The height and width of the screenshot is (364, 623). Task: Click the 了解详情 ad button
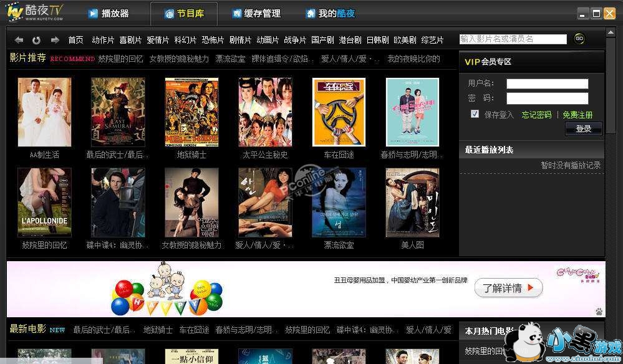(x=508, y=288)
